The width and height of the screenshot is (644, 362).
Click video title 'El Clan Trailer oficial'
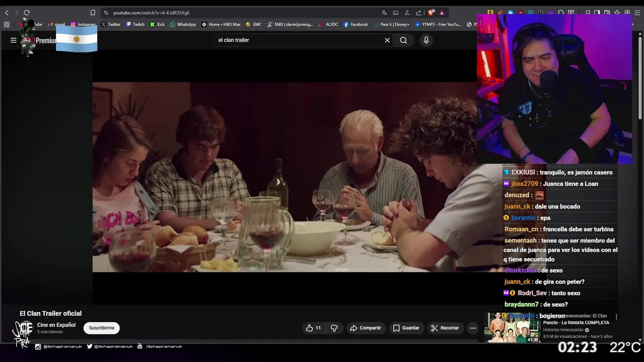tap(50, 313)
